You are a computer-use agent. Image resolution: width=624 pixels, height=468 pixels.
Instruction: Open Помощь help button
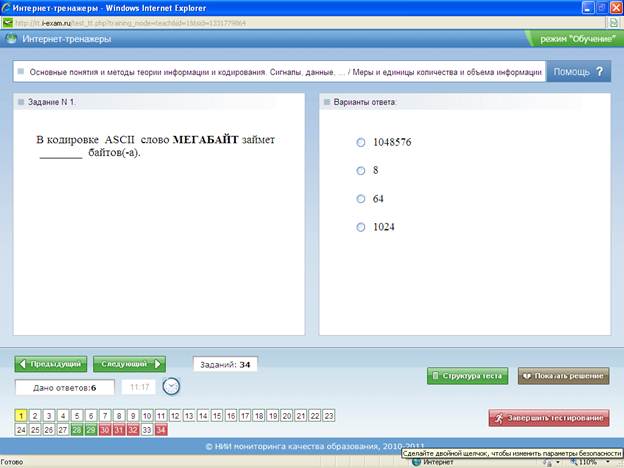(579, 72)
